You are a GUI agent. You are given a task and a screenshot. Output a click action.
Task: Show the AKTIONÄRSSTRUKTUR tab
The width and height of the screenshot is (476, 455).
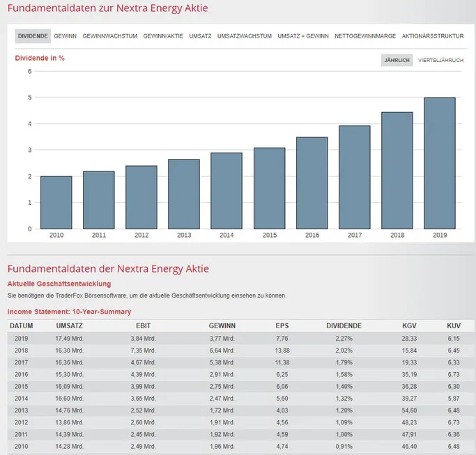coord(433,36)
